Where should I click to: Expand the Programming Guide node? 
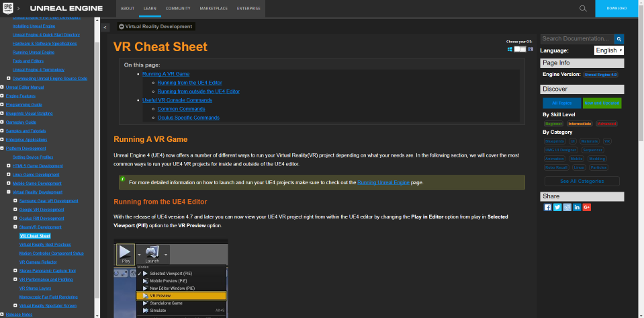(x=2, y=105)
